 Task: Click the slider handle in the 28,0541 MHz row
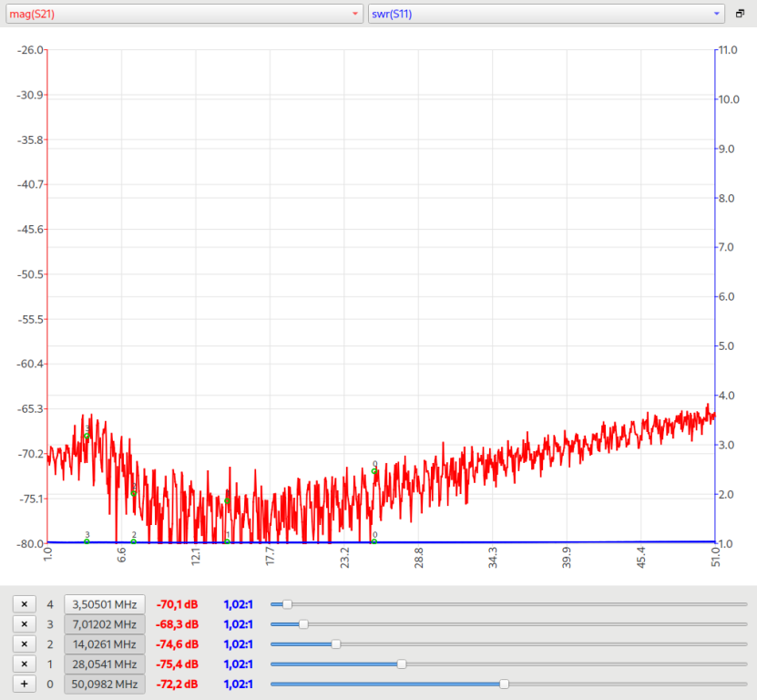[402, 664]
